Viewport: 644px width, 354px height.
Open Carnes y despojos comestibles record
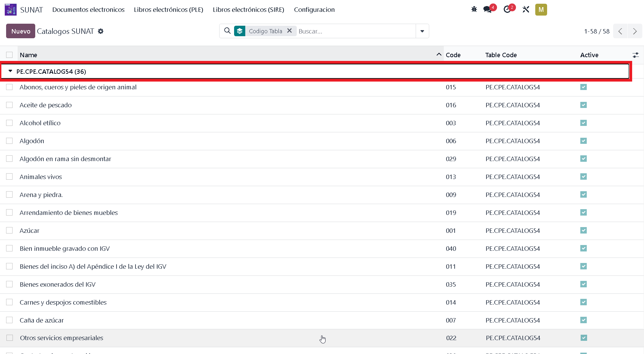tap(63, 302)
